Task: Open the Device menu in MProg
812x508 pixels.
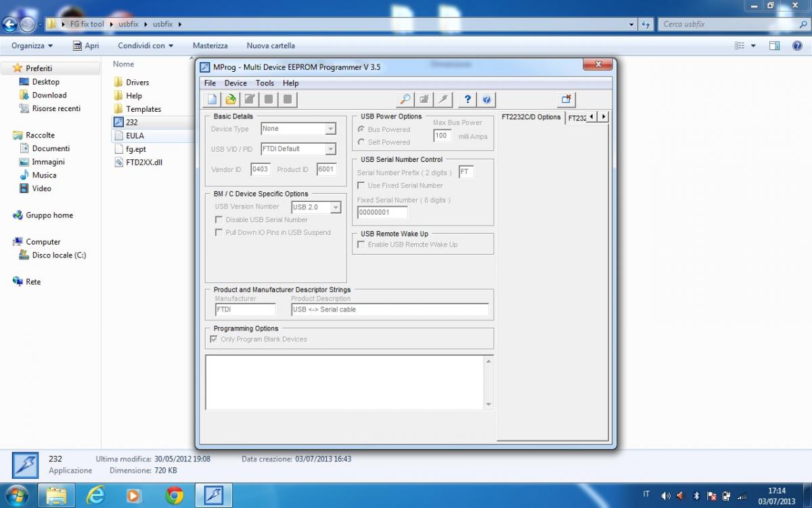Action: pos(235,83)
